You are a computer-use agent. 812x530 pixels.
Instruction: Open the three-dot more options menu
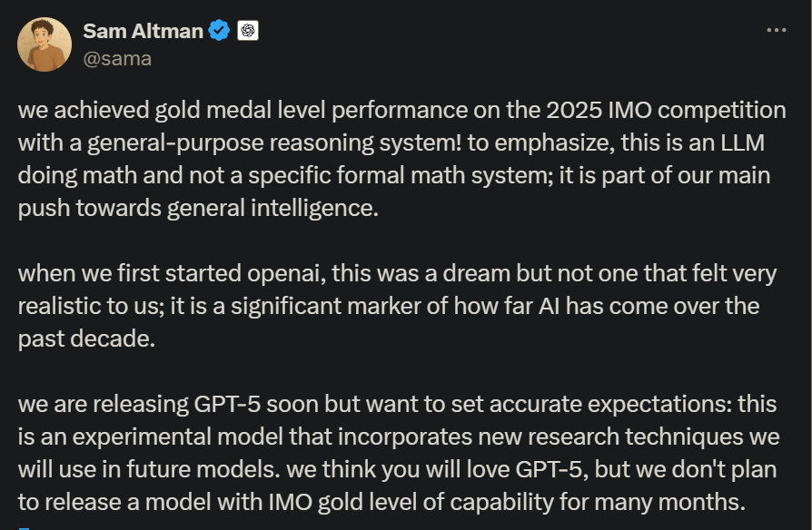[776, 30]
